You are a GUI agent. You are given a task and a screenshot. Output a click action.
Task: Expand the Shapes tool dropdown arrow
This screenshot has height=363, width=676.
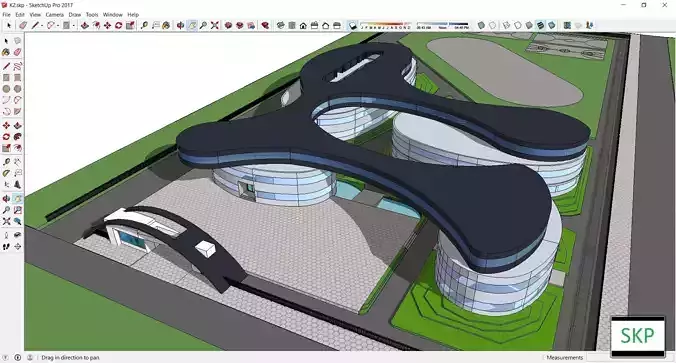73,26
